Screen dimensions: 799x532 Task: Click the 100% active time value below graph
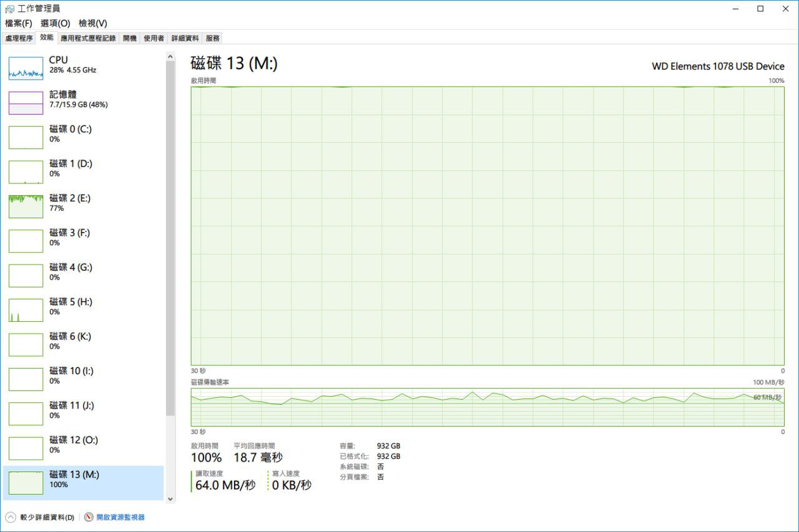[x=206, y=458]
